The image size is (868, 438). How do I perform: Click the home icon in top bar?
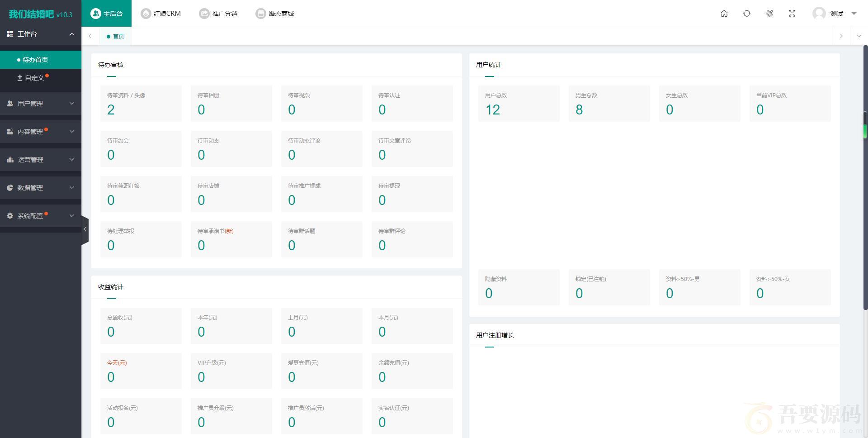coord(724,14)
